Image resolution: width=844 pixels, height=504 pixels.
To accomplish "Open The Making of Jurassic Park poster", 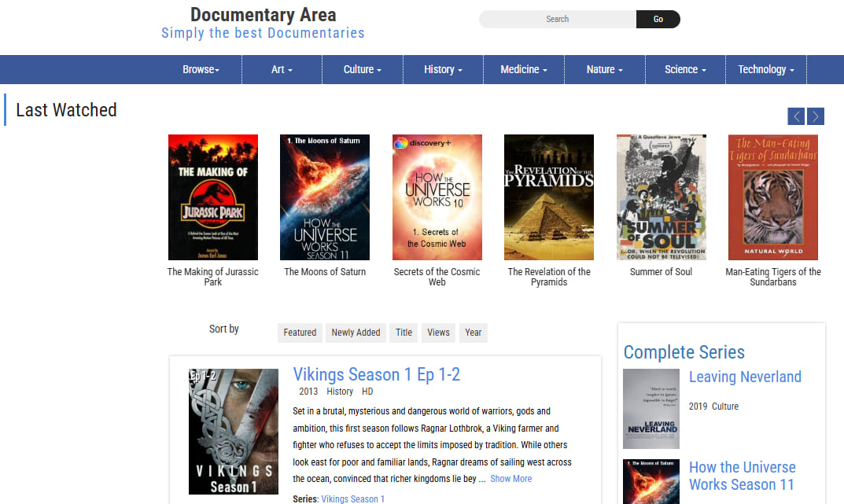I will (x=213, y=197).
